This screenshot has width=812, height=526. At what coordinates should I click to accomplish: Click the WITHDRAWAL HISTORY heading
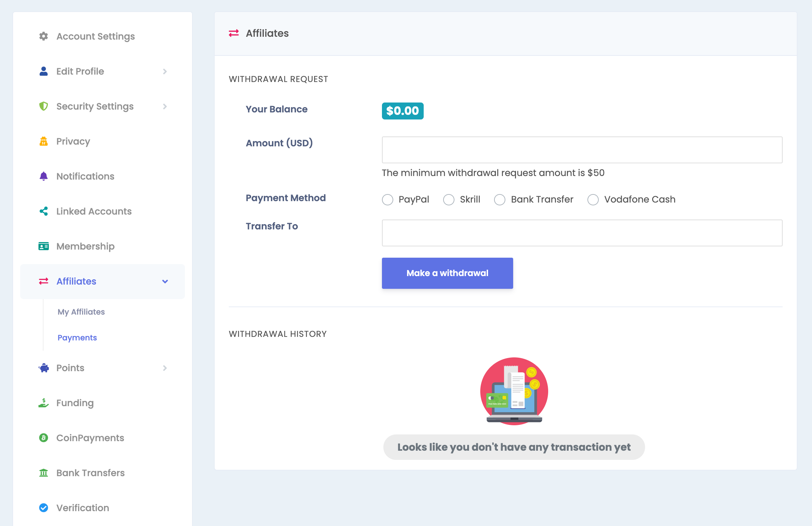click(x=278, y=334)
